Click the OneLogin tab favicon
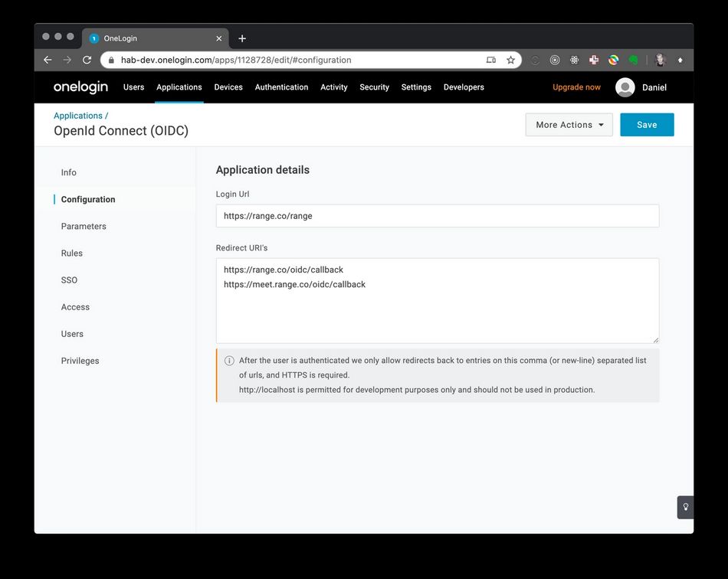The image size is (728, 579). (x=94, y=38)
